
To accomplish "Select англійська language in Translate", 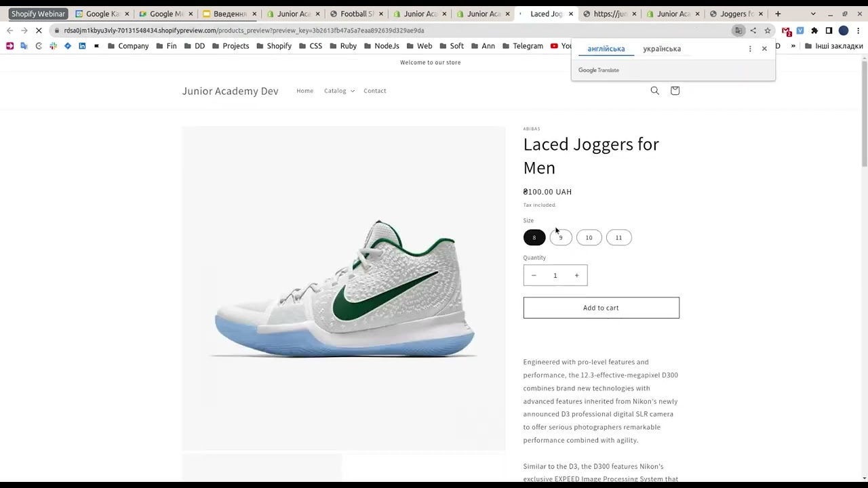I will [x=606, y=49].
